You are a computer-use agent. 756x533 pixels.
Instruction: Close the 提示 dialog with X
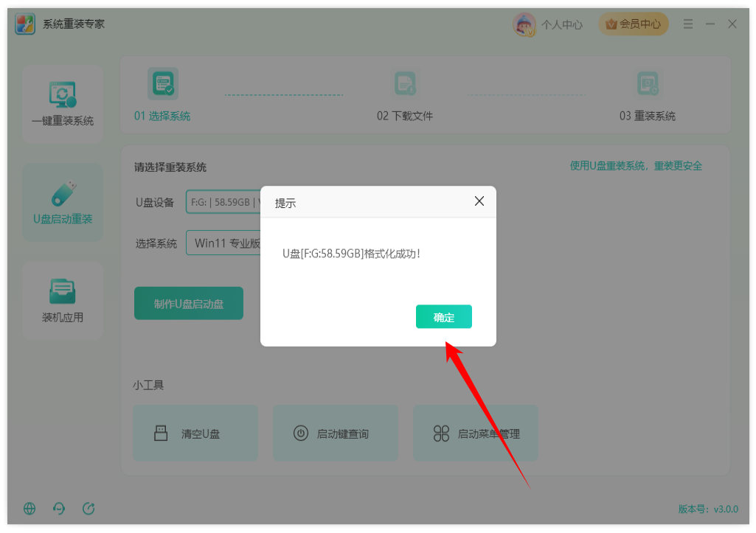tap(479, 201)
